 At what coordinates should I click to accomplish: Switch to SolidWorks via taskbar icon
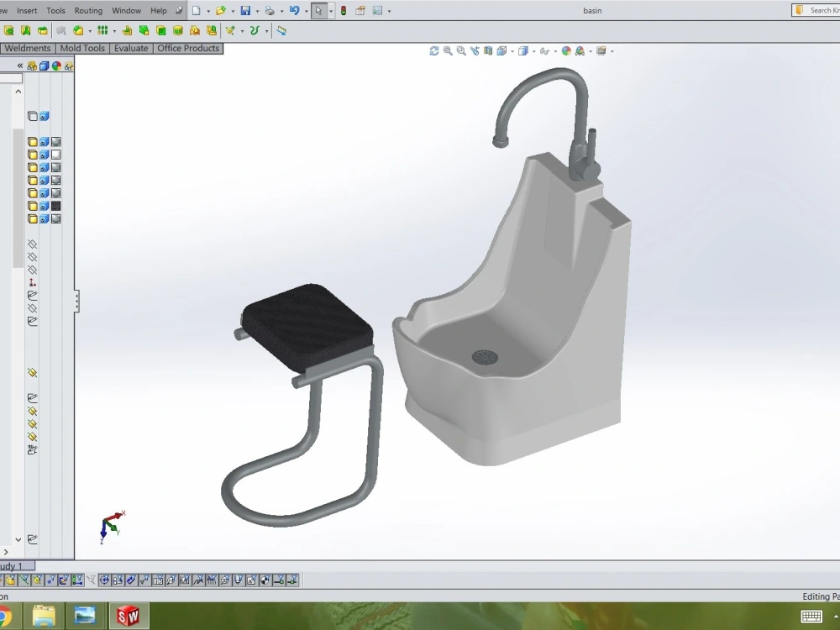click(128, 616)
